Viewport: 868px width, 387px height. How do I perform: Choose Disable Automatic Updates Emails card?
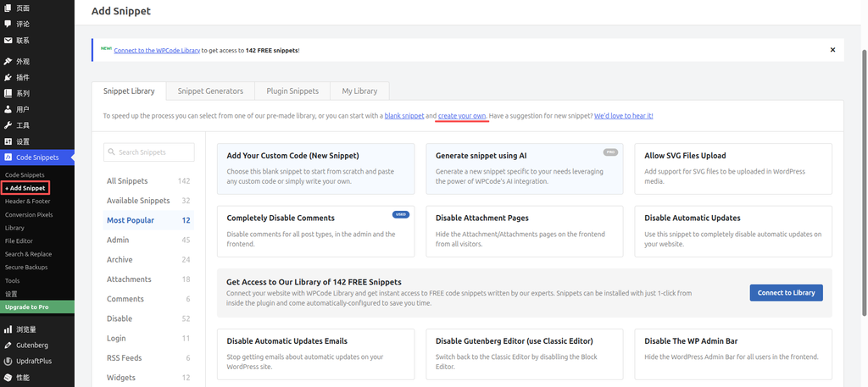pyautogui.click(x=315, y=354)
